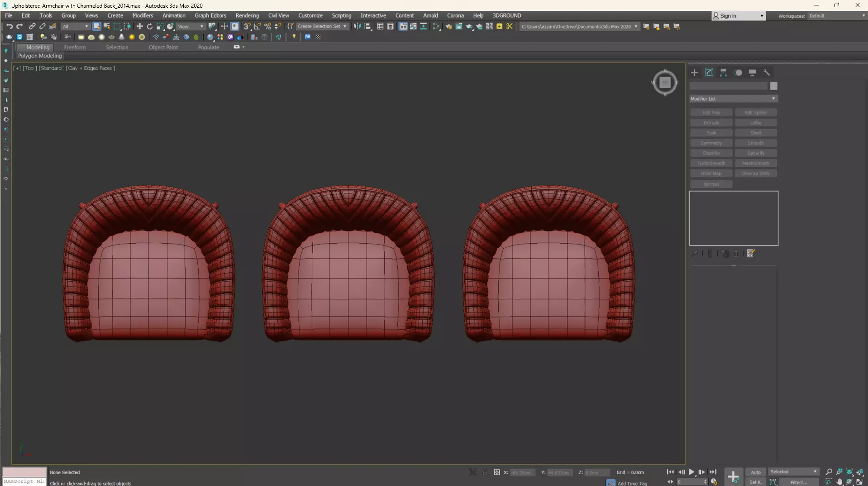Click the Play Animation button
The width and height of the screenshot is (868, 486).
tap(692, 472)
